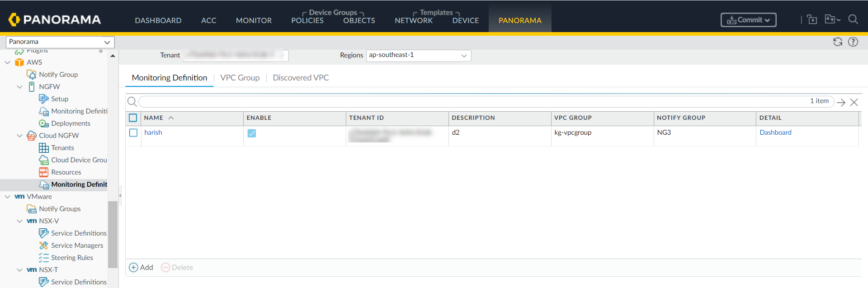Open Service Managers under NSX-V
868x288 pixels.
(77, 246)
